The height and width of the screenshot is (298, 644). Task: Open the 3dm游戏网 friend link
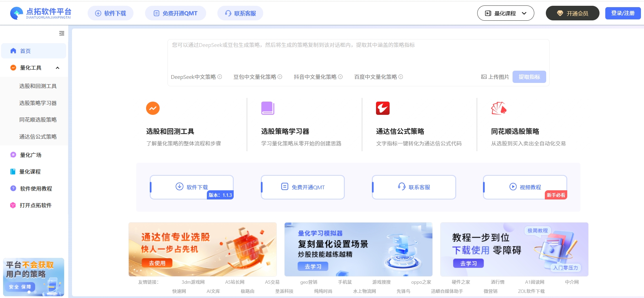point(193,282)
